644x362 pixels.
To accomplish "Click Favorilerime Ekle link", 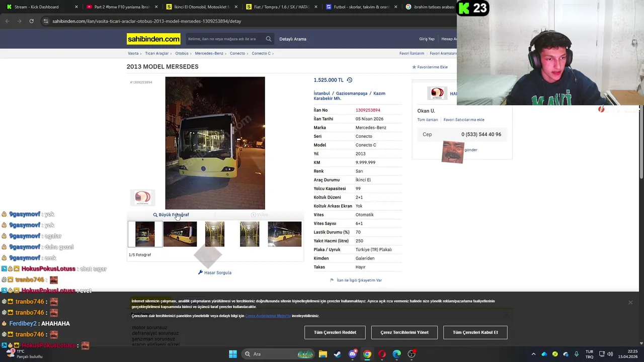I will point(430,67).
